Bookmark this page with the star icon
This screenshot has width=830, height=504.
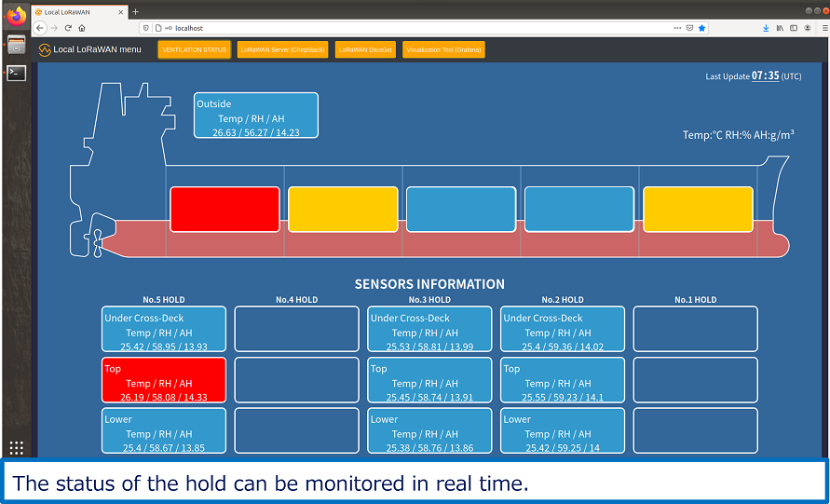click(702, 28)
